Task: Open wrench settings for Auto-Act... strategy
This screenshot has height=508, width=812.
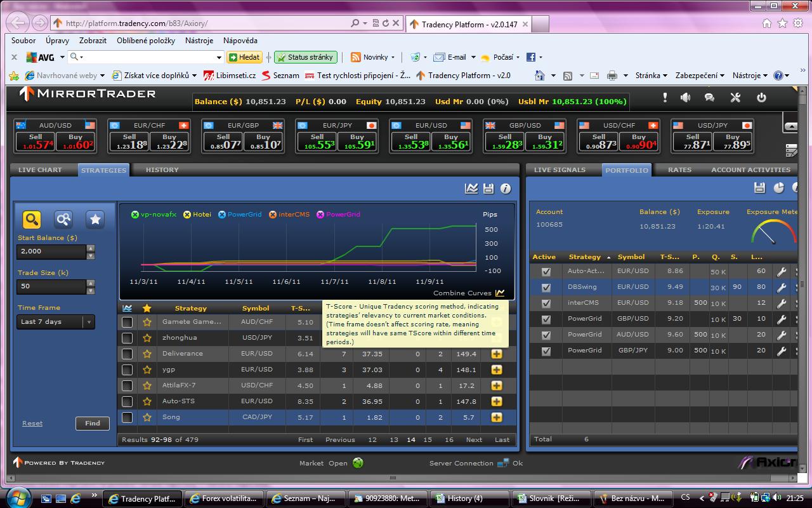Action: coord(782,271)
